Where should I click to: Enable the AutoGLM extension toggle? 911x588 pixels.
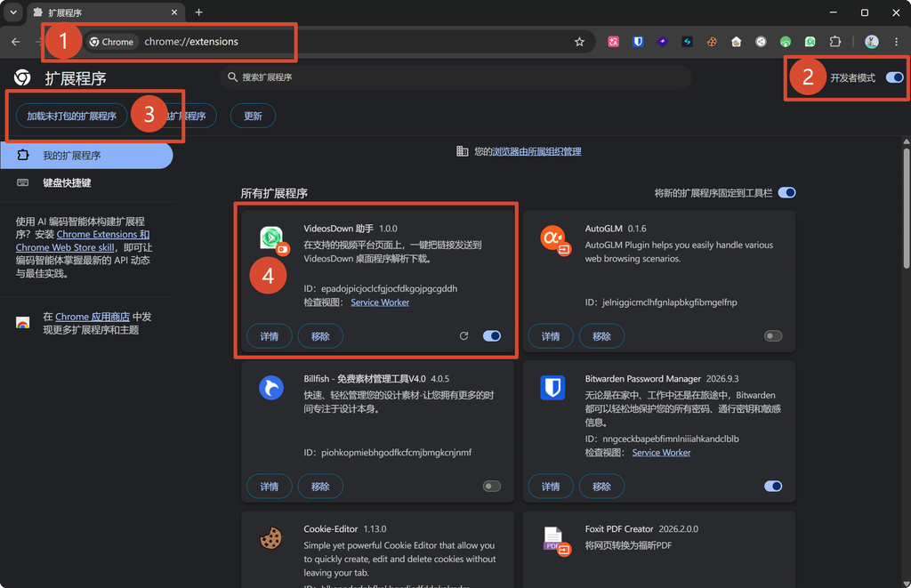[773, 336]
